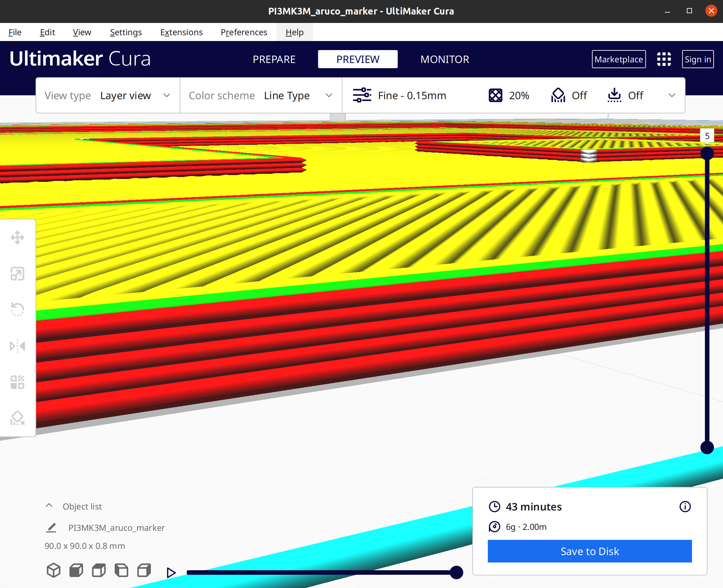Select the Mirror tool icon
The image size is (723, 588).
coord(17,346)
